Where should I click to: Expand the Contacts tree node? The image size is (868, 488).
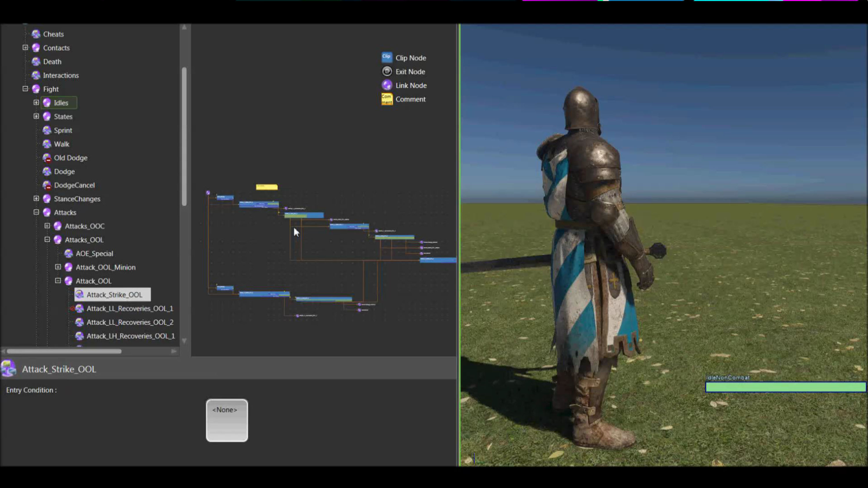point(25,47)
